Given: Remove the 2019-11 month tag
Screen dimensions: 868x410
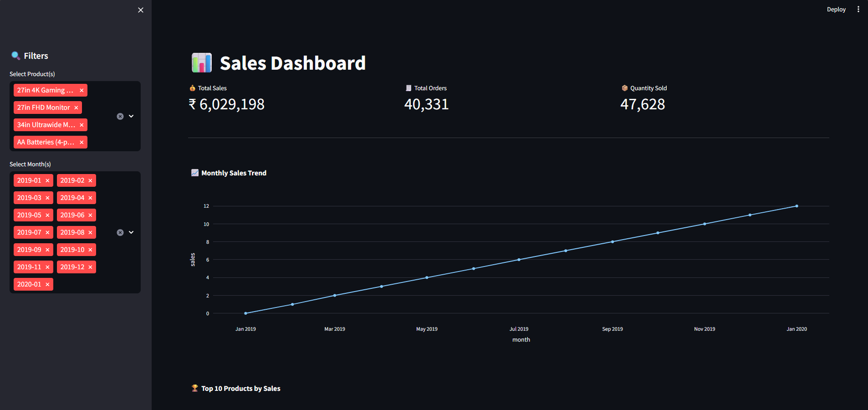Looking at the screenshot, I should (47, 267).
